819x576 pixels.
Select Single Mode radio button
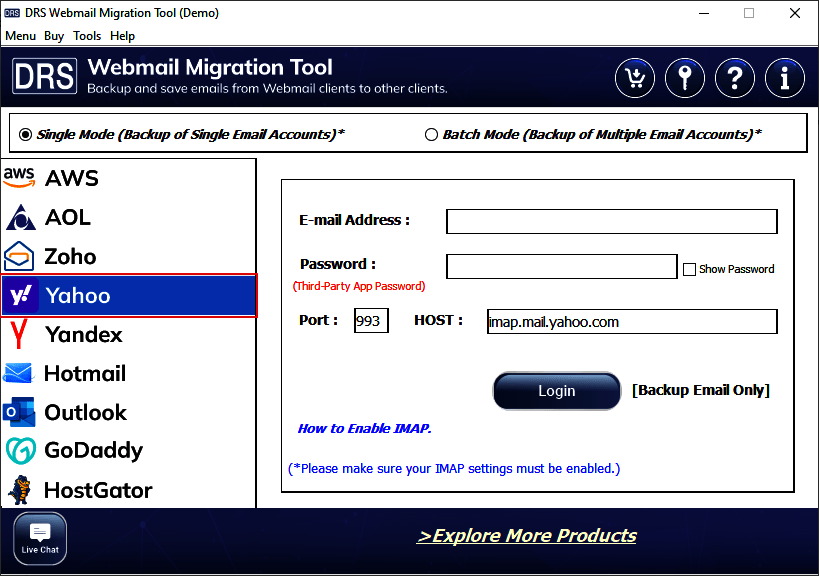pyautogui.click(x=26, y=134)
